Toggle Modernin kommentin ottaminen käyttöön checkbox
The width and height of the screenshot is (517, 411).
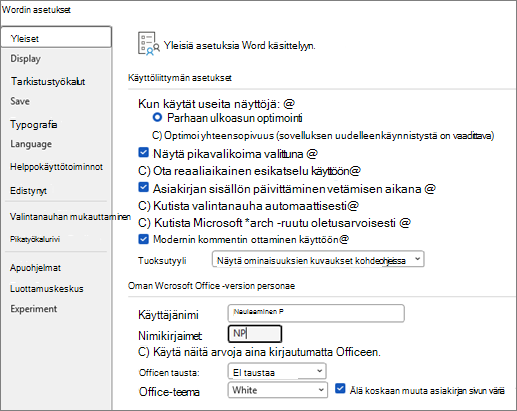point(143,239)
